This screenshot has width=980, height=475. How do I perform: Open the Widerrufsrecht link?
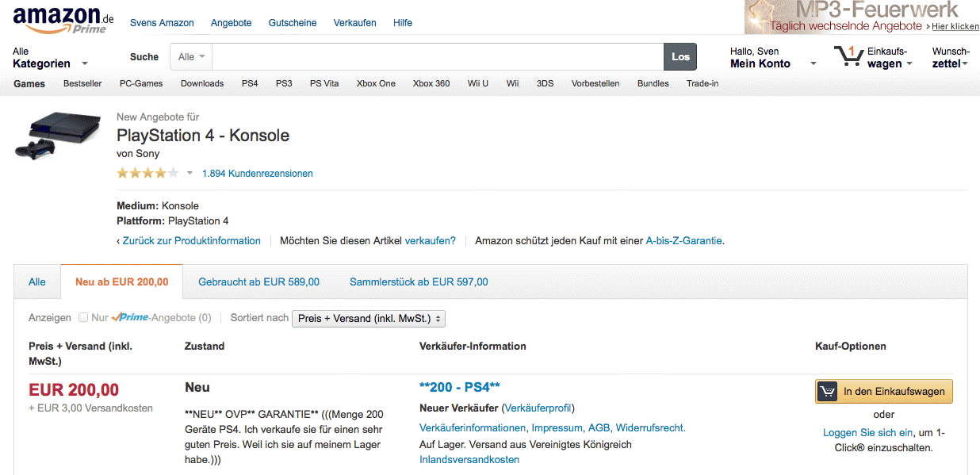650,427
